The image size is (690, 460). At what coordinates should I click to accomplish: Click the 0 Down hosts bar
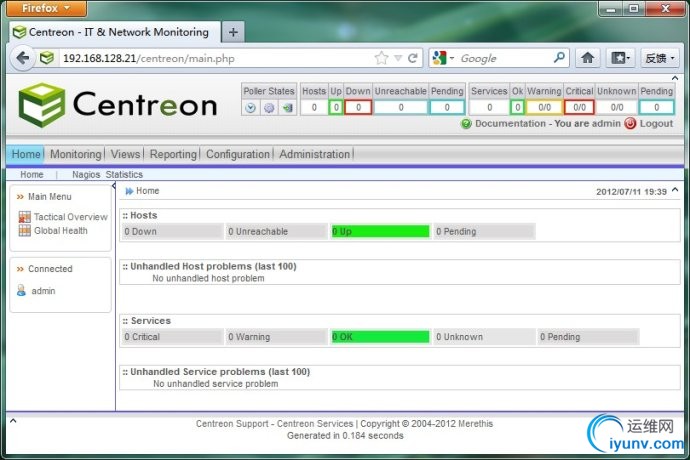tap(172, 232)
